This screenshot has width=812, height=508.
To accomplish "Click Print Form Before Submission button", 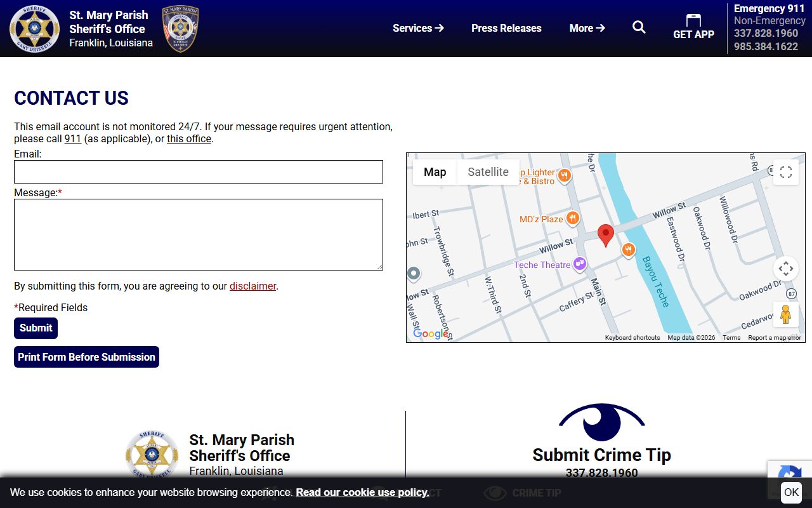I will coord(86,357).
